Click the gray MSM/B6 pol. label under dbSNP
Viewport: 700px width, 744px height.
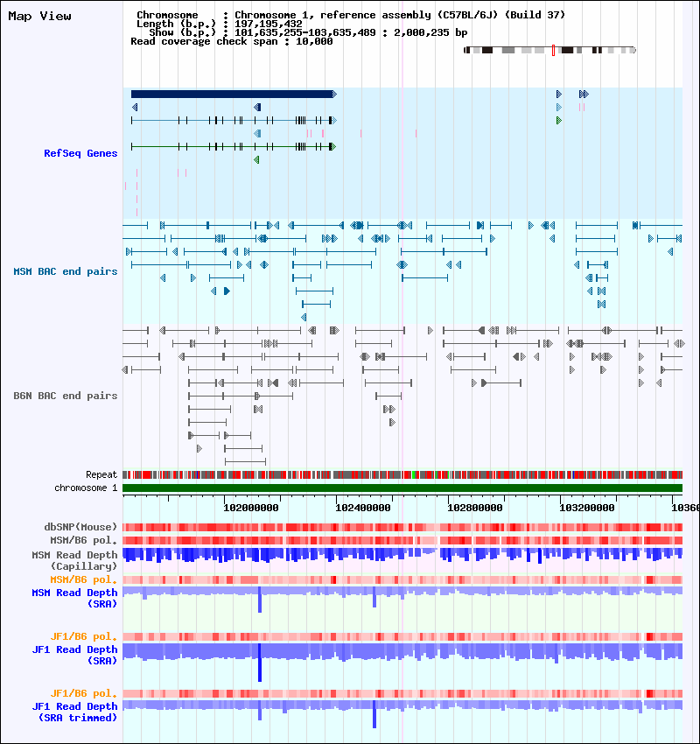pyautogui.click(x=83, y=540)
